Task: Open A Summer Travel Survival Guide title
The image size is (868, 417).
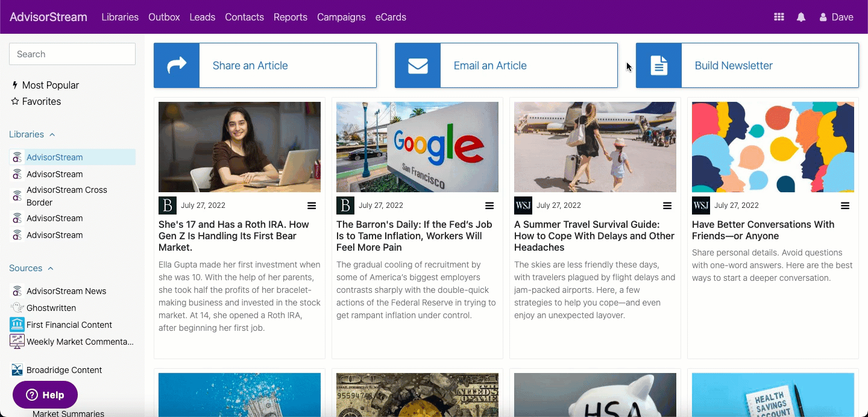Action: coord(595,236)
